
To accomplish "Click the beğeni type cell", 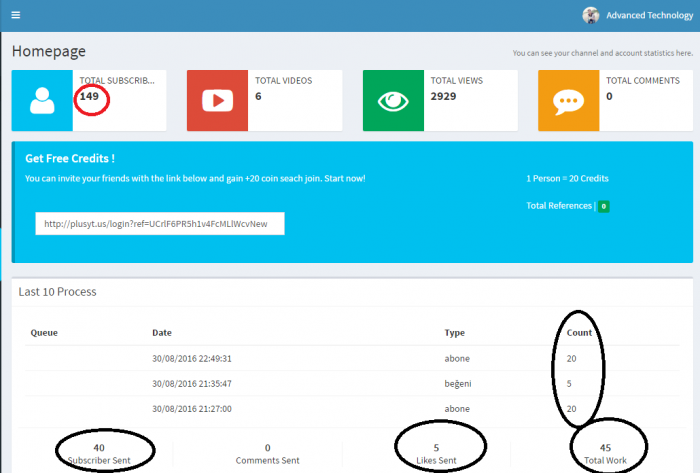I will coord(458,384).
